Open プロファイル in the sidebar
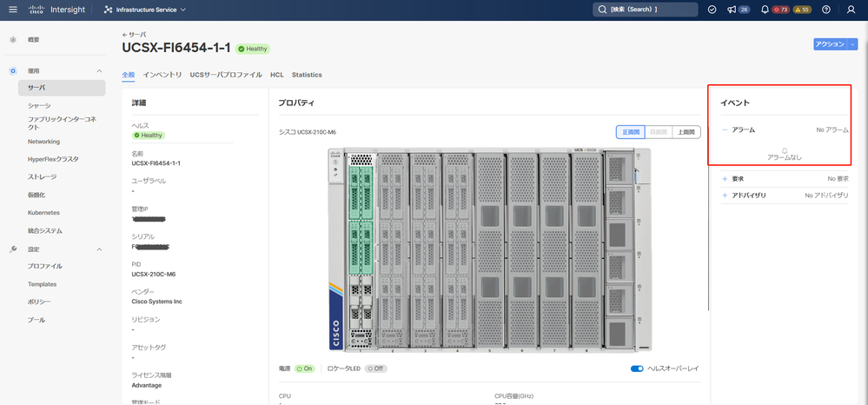The image size is (868, 405). (45, 266)
